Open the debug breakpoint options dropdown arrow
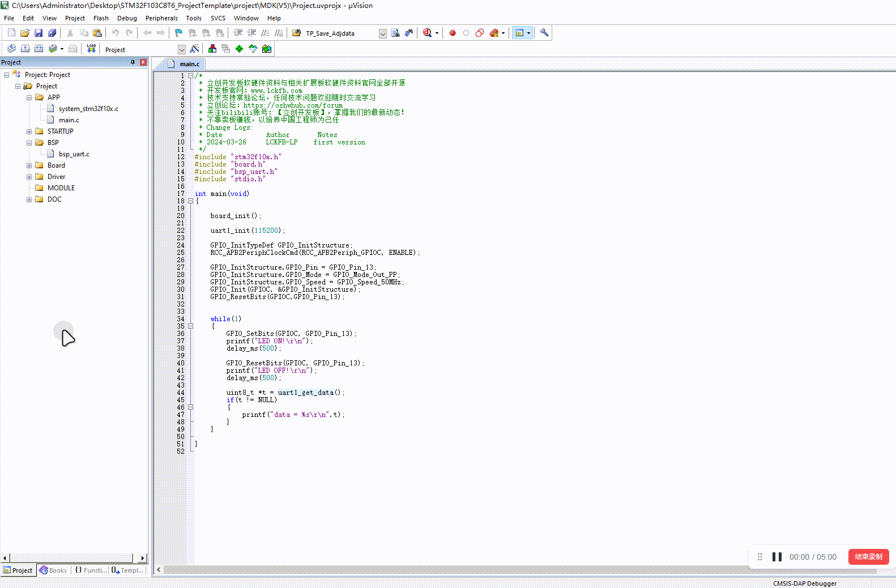This screenshot has width=896, height=588. tap(503, 33)
